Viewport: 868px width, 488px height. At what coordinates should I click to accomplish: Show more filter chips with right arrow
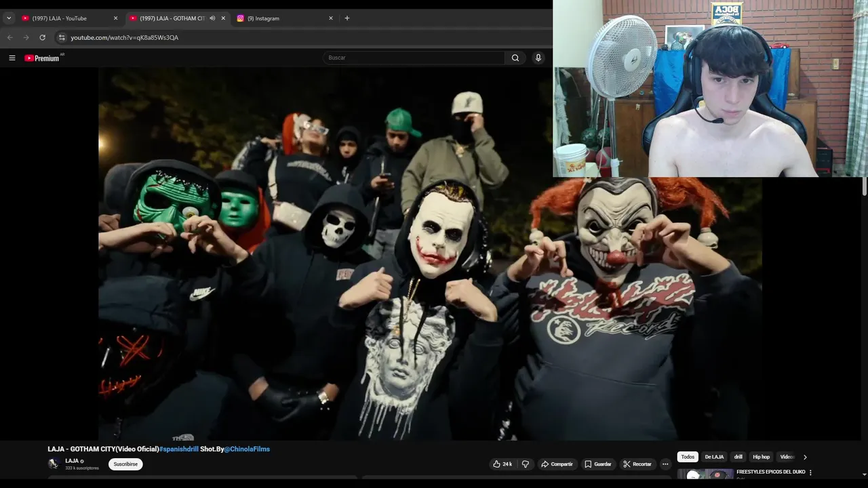805,457
